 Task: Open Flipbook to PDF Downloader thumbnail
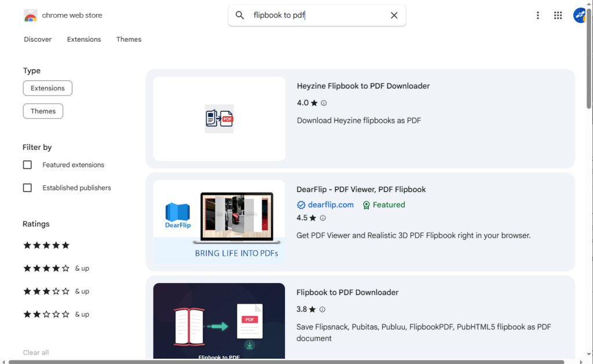click(x=219, y=321)
